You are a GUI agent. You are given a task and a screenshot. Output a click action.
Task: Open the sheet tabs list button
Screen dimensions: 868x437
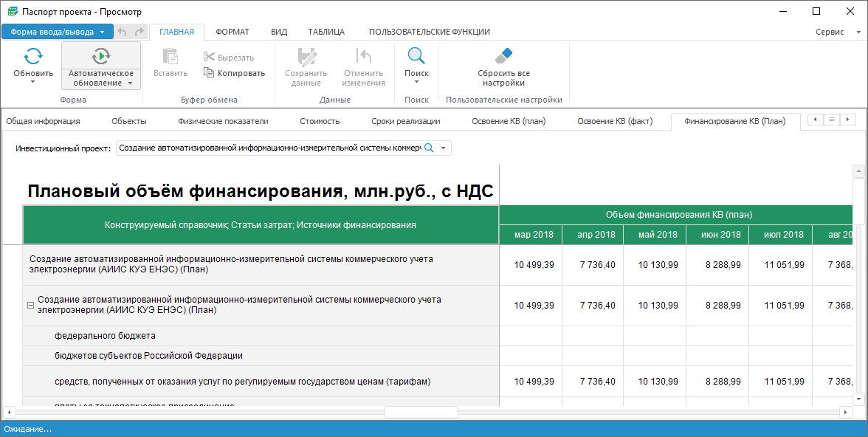pyautogui.click(x=831, y=120)
